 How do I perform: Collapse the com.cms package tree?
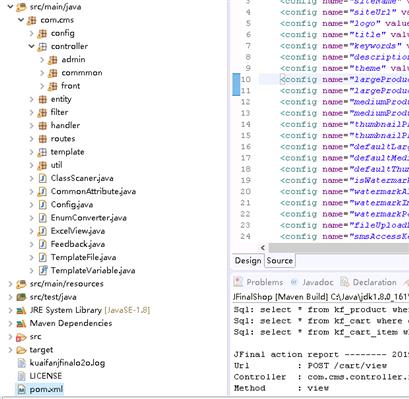click(x=21, y=20)
